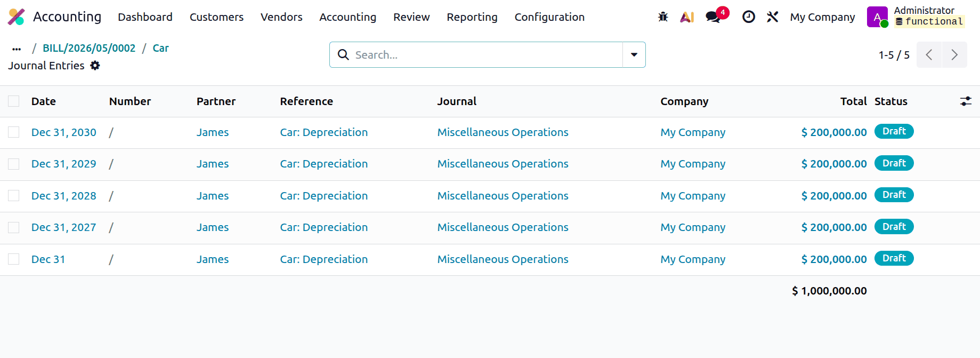Toggle the select-all checkbox in header
The width and height of the screenshot is (980, 358).
tap(14, 101)
